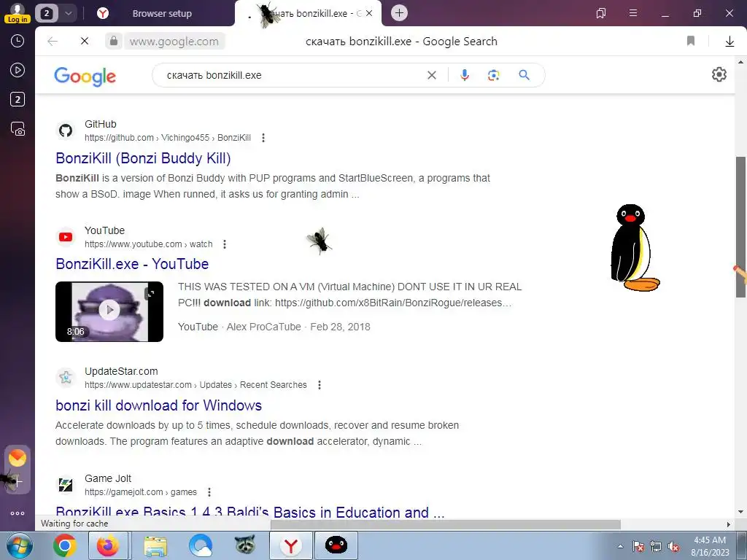Click the YouTube favicon in results

coord(66,237)
